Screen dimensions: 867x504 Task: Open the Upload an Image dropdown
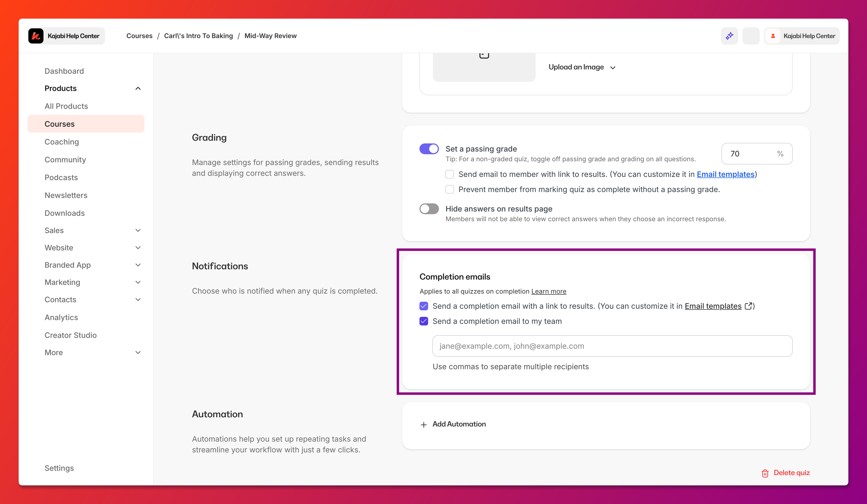(582, 67)
